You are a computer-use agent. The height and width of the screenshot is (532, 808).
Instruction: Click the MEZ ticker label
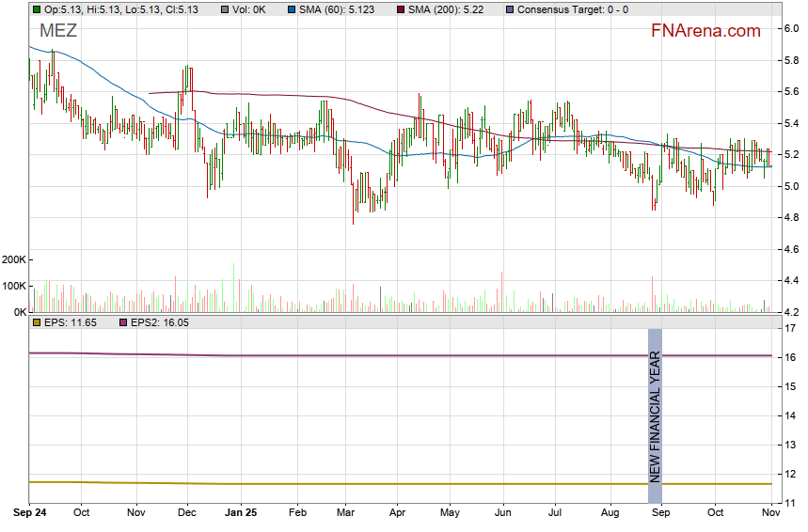[58, 31]
